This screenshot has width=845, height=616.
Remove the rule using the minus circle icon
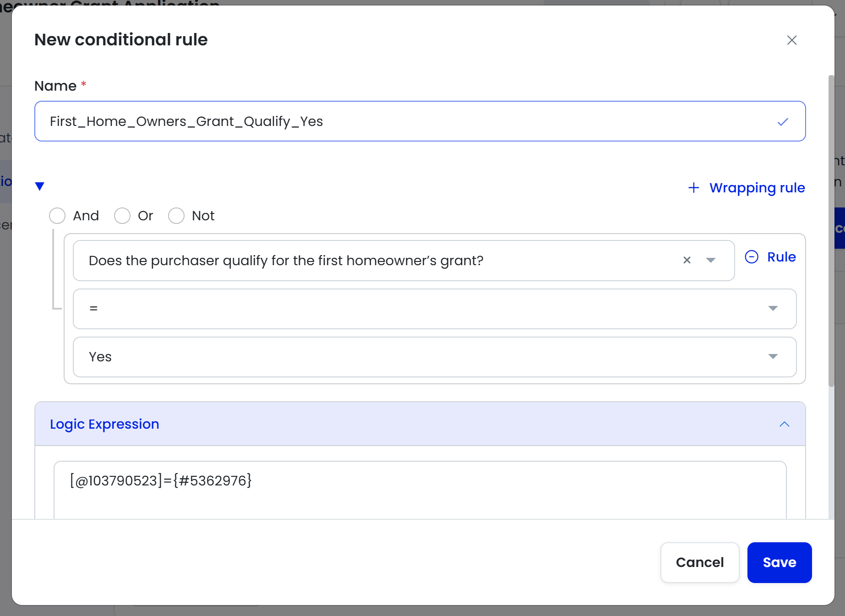click(752, 257)
